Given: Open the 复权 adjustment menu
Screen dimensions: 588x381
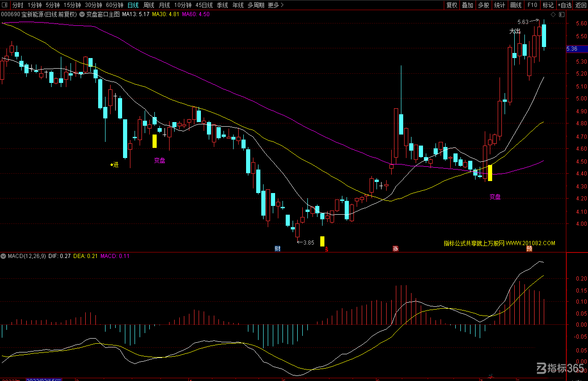Looking at the screenshot, I should click(452, 5).
